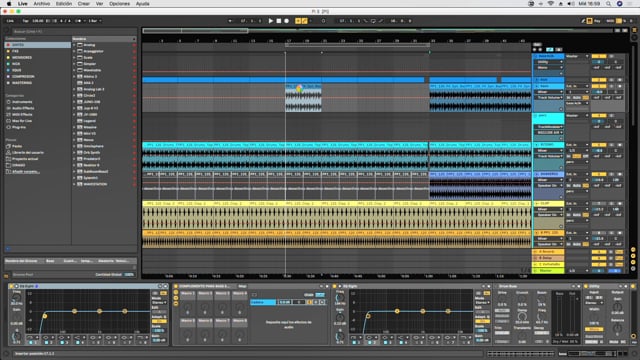Open the MIDI Effects category

coord(22,115)
